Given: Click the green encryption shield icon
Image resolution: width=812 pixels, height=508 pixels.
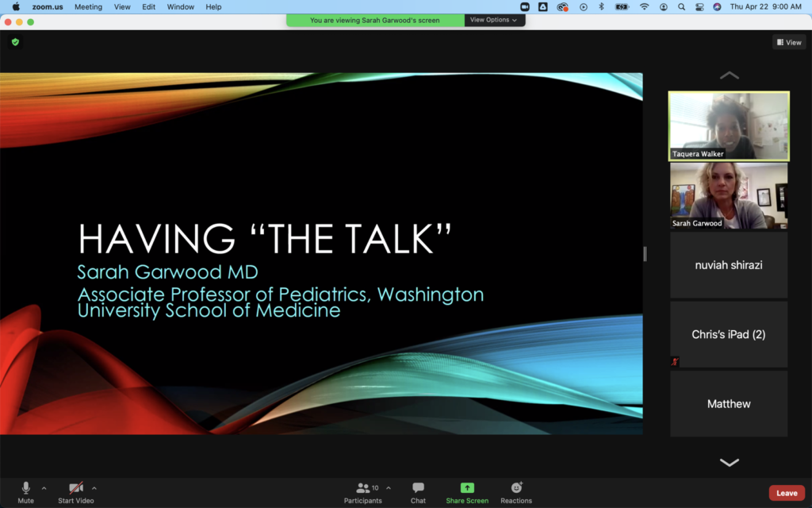Looking at the screenshot, I should (x=15, y=42).
